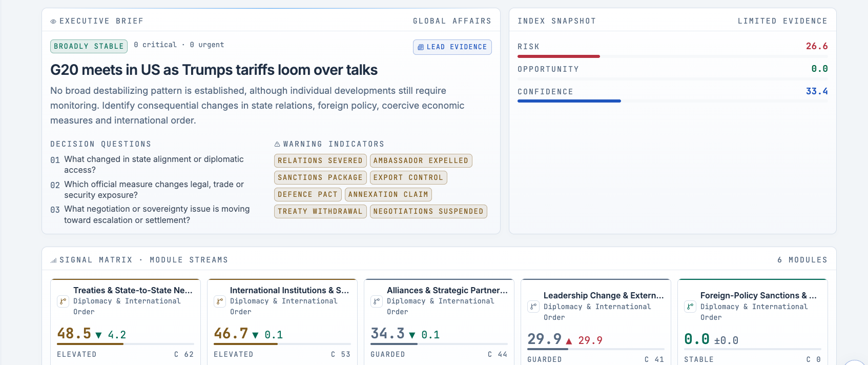The height and width of the screenshot is (365, 868).
Task: Click the Stable status on Foreign-Policy Sanctions card
Action: tap(699, 359)
